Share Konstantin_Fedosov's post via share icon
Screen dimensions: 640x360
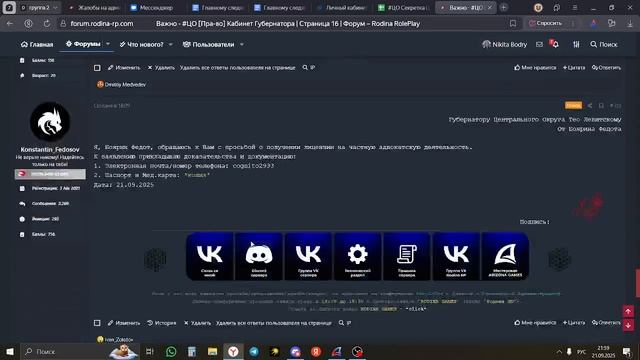590,106
